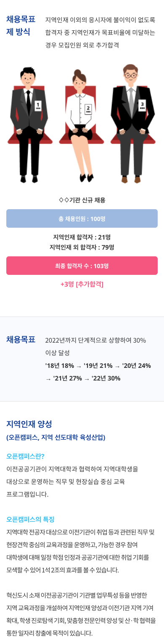The height and width of the screenshot is (644, 164).
Task: Click the number 2 badge on the woman
Action: 88,109
